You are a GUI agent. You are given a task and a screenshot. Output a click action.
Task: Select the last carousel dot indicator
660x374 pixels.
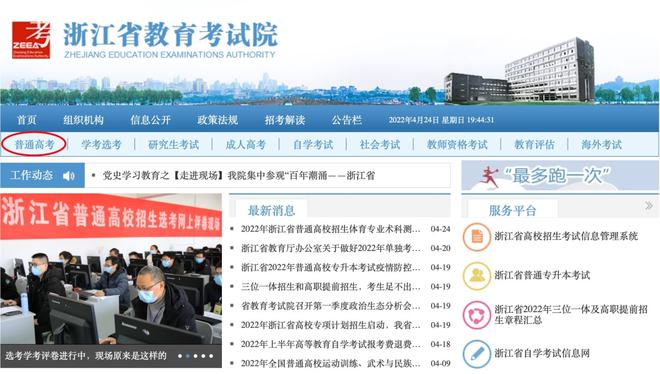click(x=211, y=356)
